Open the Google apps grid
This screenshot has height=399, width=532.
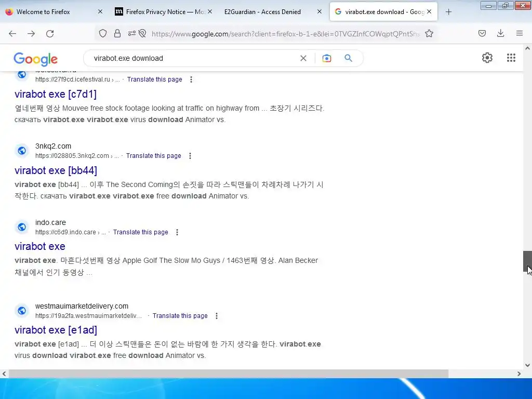tap(511, 58)
